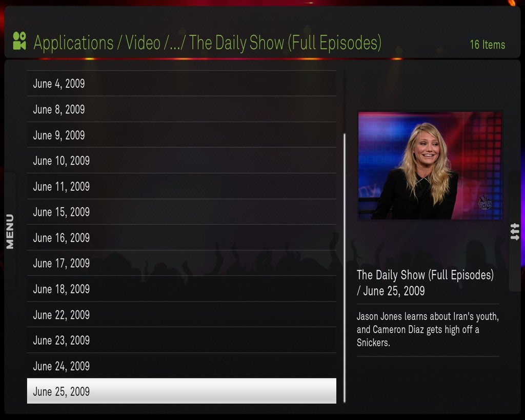Viewport: 525px width, 420px height.
Task: Select the June 24, 2009 episode
Action: click(181, 366)
